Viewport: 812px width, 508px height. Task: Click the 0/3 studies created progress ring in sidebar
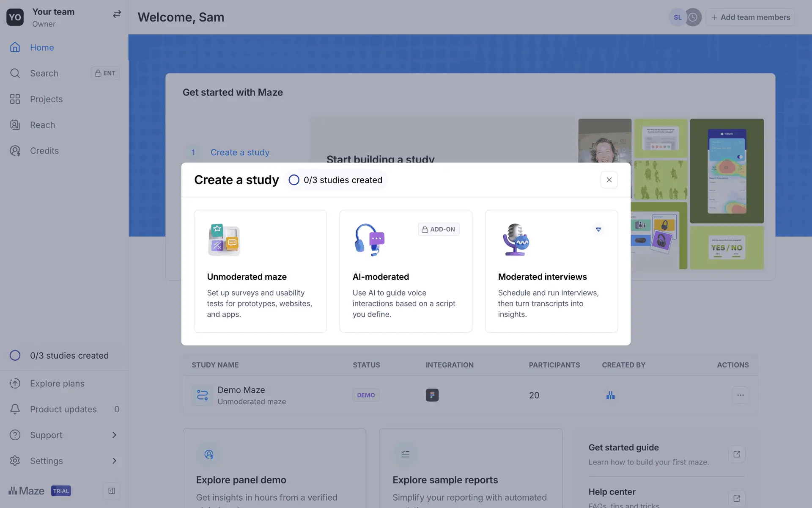pos(15,356)
